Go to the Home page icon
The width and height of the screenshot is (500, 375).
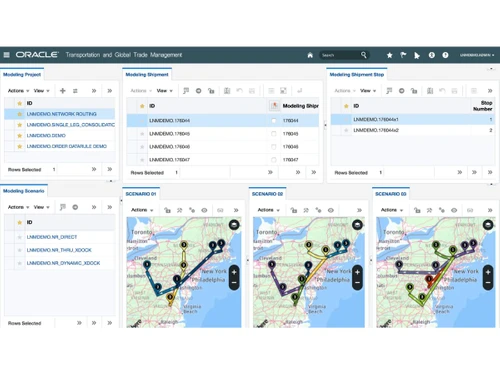coord(310,55)
